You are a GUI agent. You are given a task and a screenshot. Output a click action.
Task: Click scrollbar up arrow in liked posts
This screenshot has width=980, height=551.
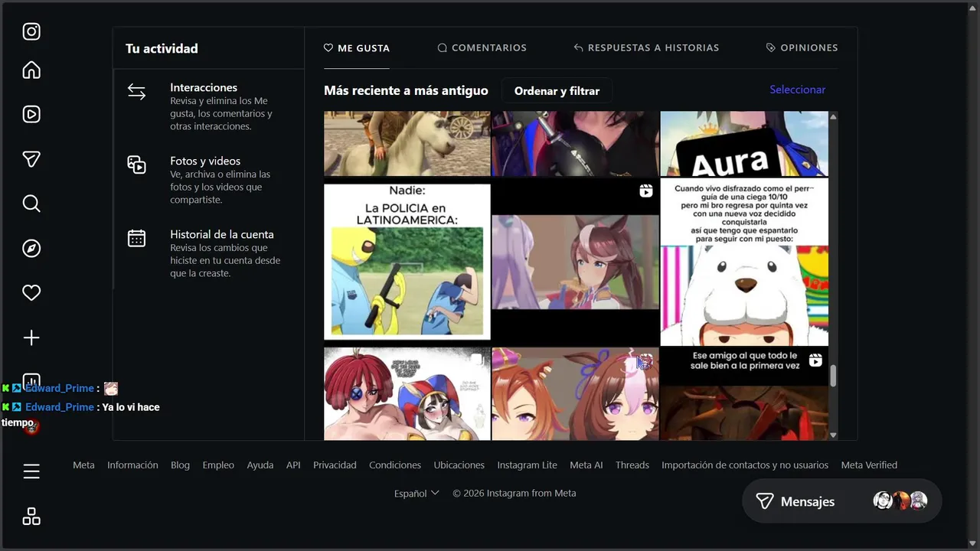click(x=833, y=116)
